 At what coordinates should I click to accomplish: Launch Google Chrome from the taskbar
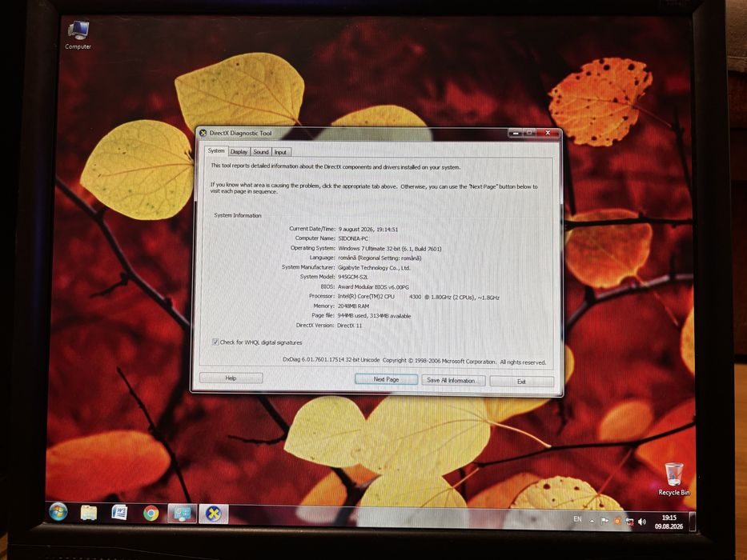(x=151, y=514)
